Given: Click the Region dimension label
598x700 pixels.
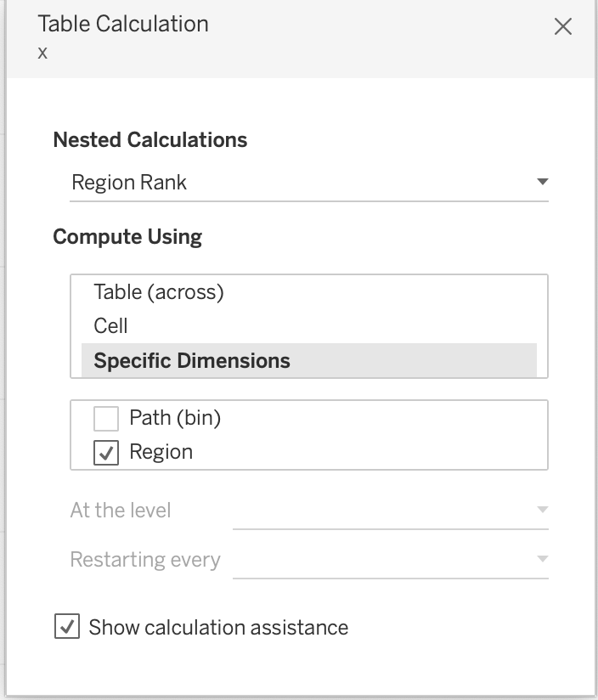Looking at the screenshot, I should 161,452.
